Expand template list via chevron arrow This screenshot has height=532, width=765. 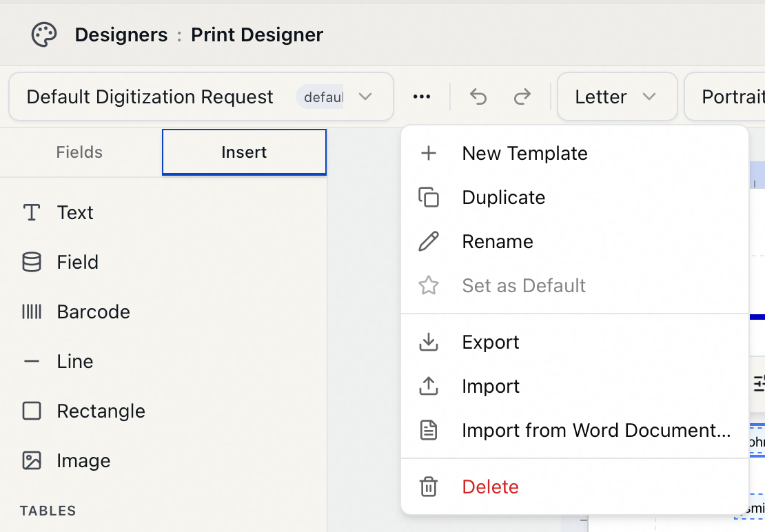click(365, 96)
